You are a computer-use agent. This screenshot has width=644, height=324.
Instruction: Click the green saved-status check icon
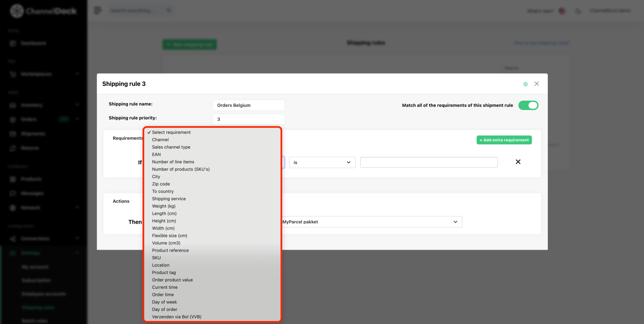tap(526, 84)
